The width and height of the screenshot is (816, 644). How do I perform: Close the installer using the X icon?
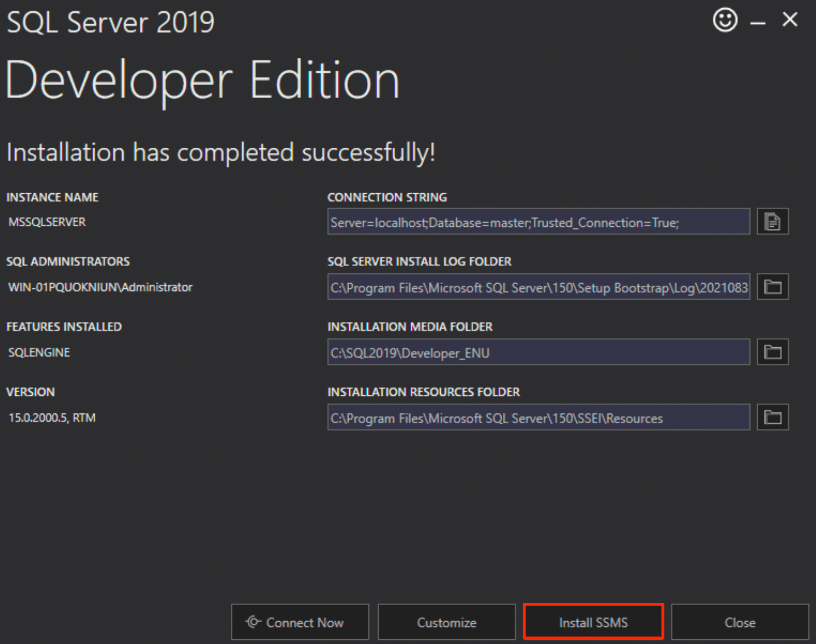(790, 19)
